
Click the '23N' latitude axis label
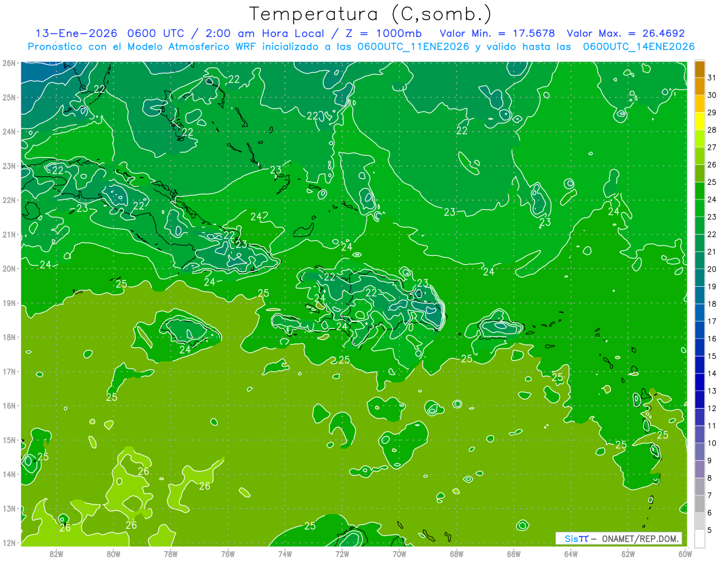pyautogui.click(x=9, y=166)
